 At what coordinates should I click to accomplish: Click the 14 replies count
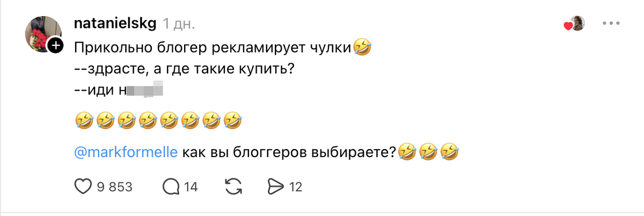point(191,187)
